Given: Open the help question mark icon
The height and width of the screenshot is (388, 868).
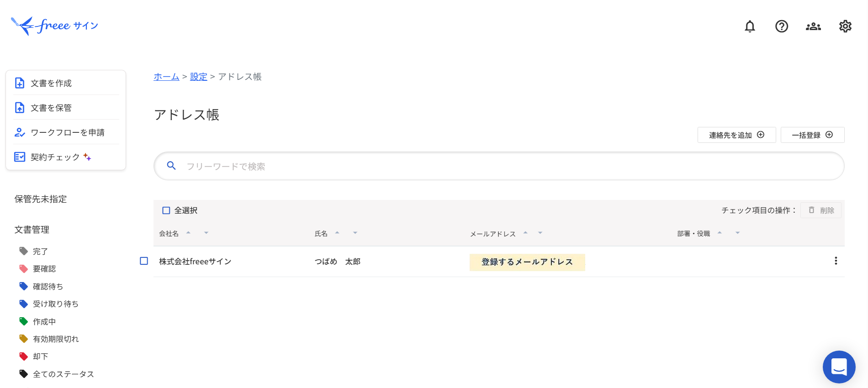Looking at the screenshot, I should [x=782, y=26].
